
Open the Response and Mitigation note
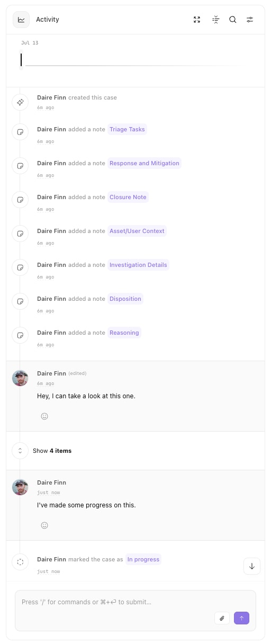(x=144, y=163)
